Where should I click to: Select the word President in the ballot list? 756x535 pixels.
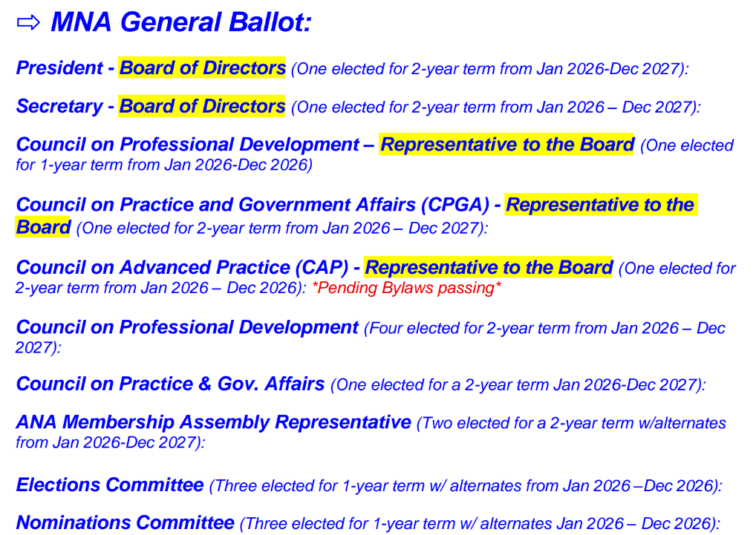[59, 68]
